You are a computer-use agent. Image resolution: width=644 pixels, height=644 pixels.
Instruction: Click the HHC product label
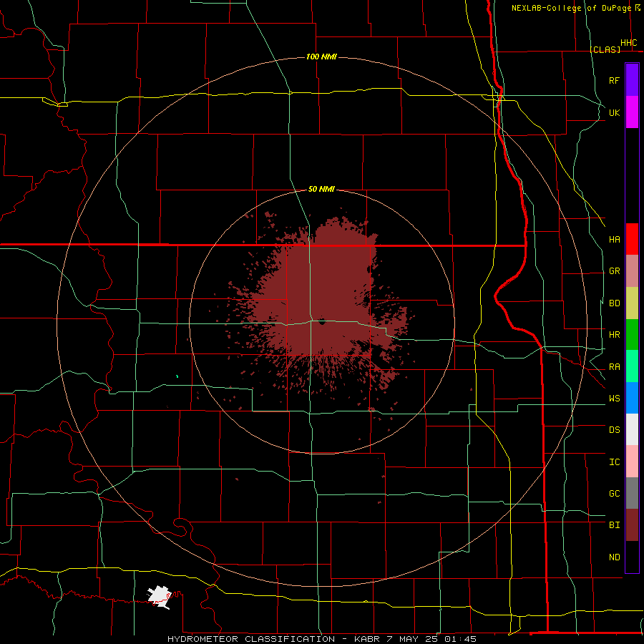pyautogui.click(x=628, y=43)
